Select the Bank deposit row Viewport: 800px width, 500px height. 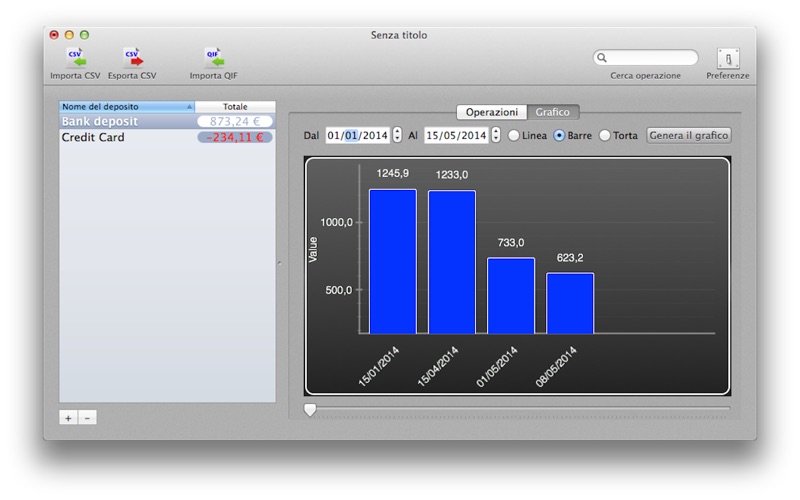tap(167, 121)
